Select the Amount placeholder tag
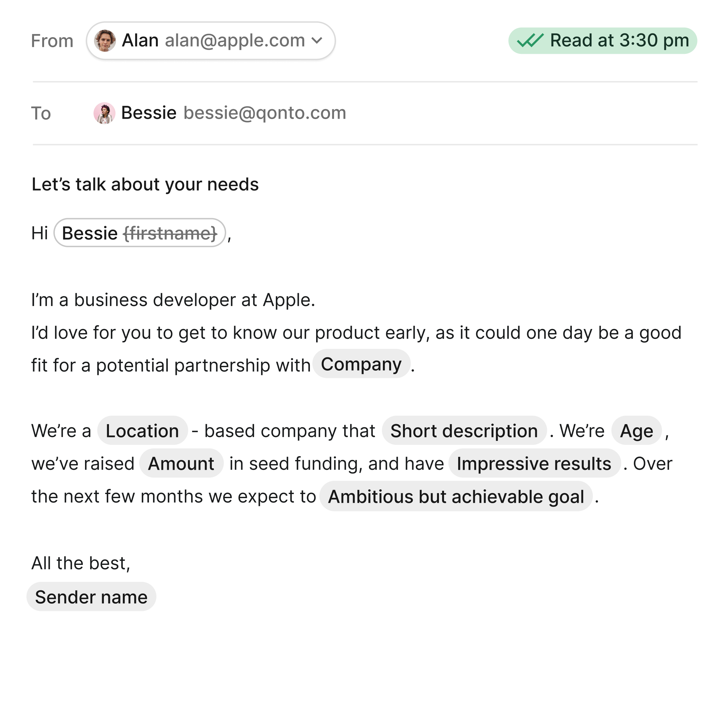 click(181, 464)
